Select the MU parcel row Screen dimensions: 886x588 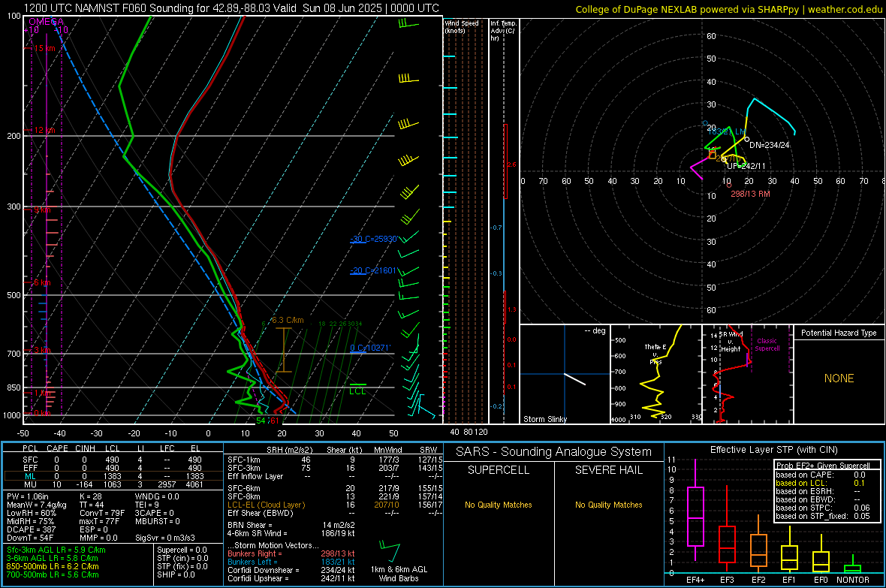pos(113,484)
